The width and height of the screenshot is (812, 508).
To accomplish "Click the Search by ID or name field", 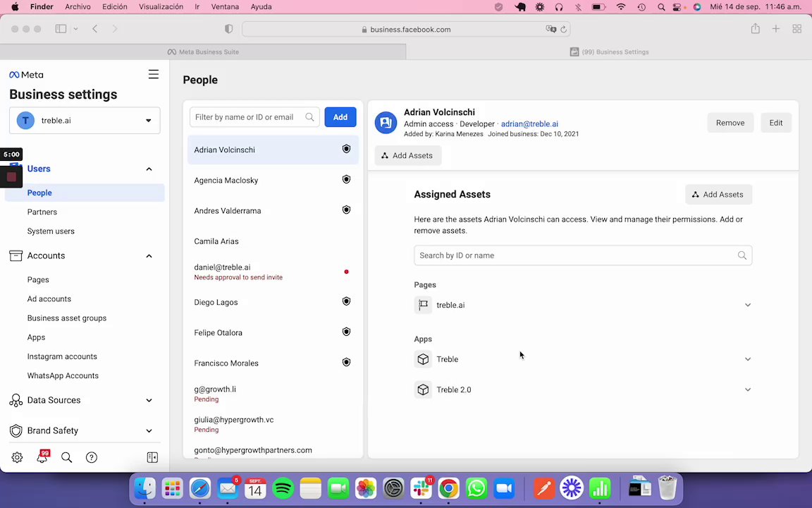I will tap(583, 255).
